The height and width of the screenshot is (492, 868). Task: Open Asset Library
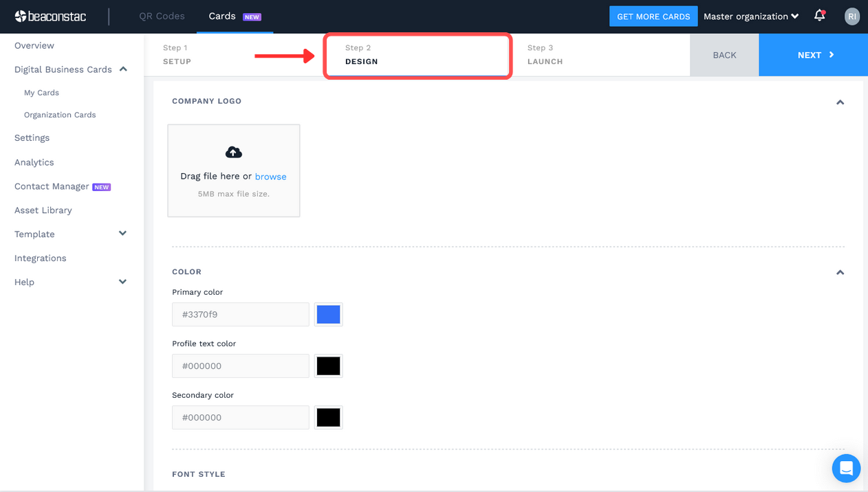click(43, 210)
